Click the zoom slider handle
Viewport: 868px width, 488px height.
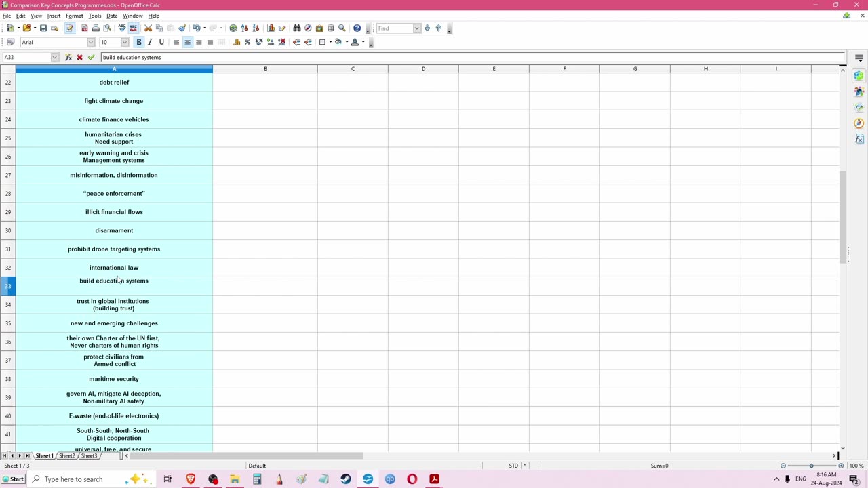tap(811, 466)
